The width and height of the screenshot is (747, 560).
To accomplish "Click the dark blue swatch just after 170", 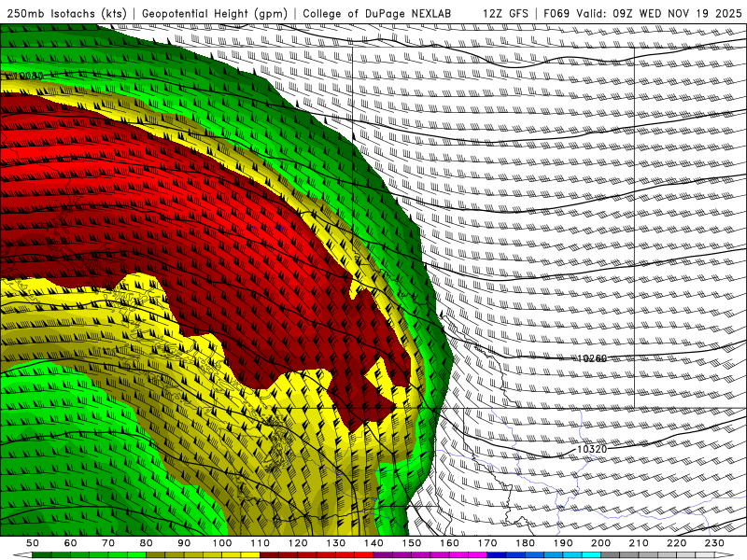I will (x=497, y=555).
